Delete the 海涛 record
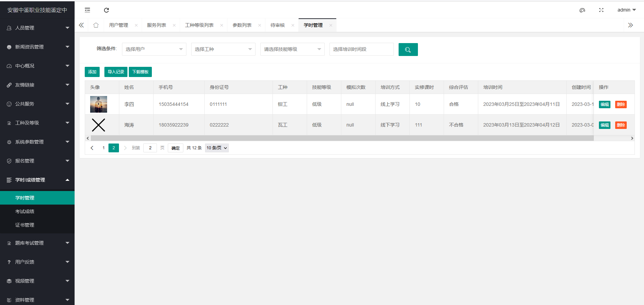 coord(621,125)
